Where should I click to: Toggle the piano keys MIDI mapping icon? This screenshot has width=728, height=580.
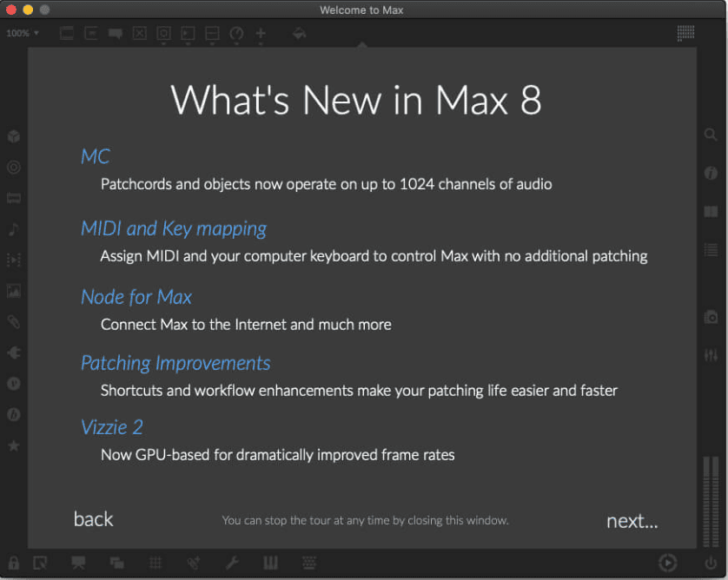[x=270, y=563]
